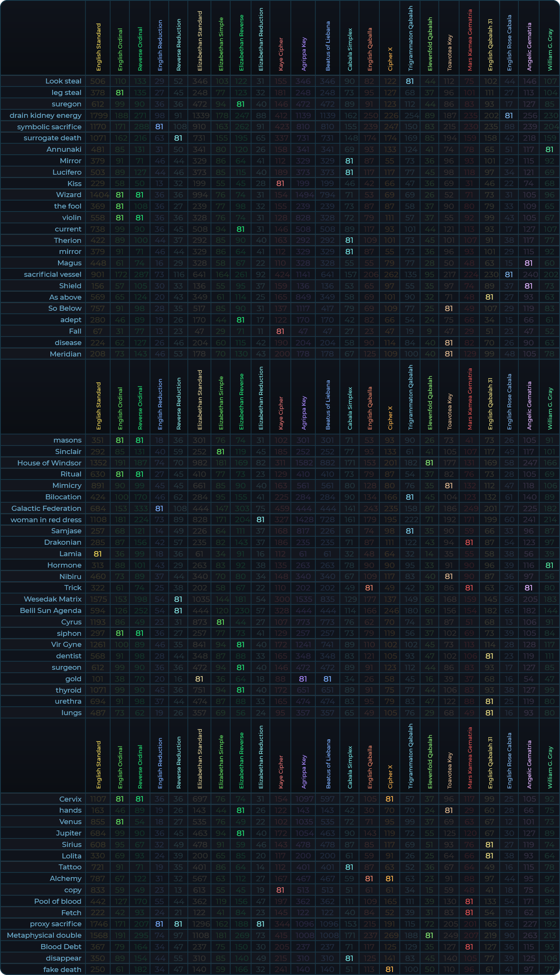Open the 'surrogate death' phrase

(x=53, y=138)
